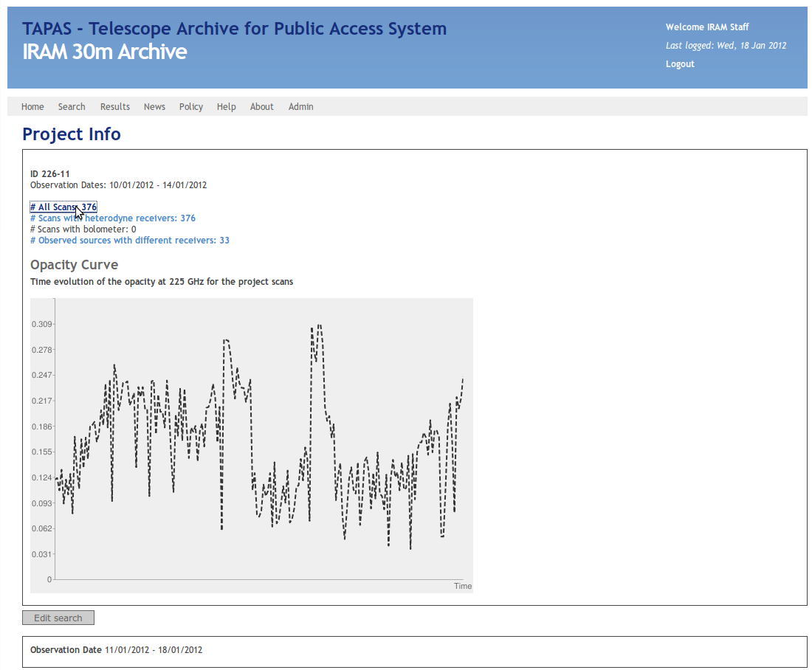The height and width of the screenshot is (670, 812).
Task: Open the All Scans: 376 link
Action: [x=63, y=207]
